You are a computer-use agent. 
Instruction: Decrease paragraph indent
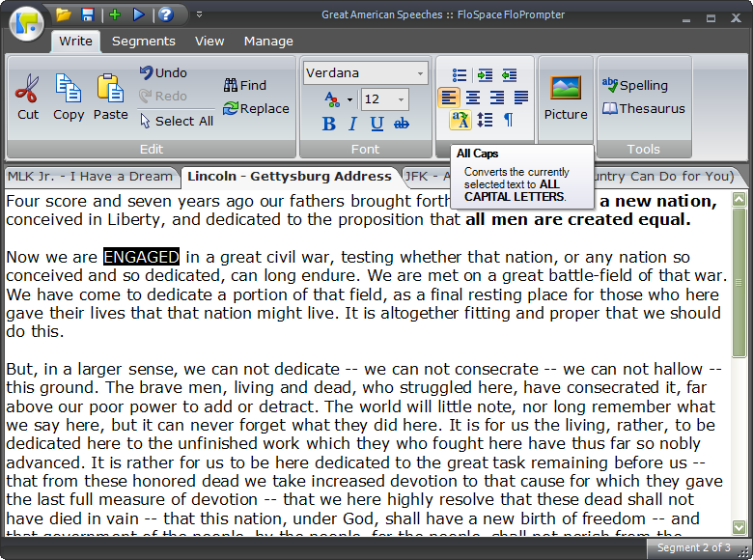(509, 75)
